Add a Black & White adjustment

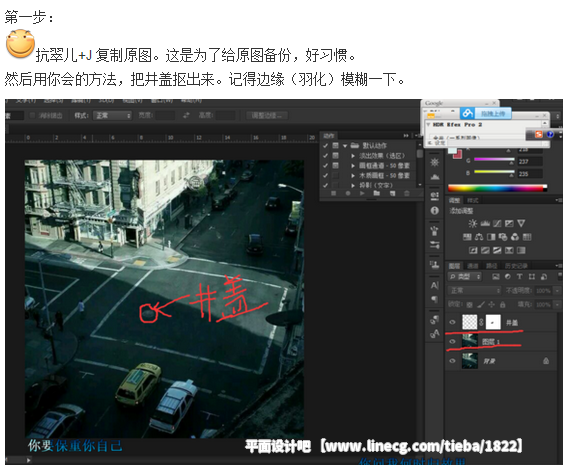tap(491, 237)
